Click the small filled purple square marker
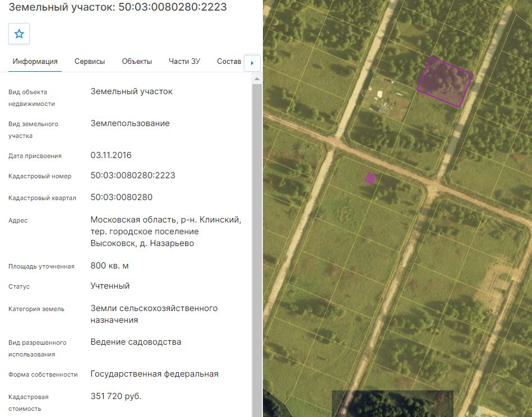532x417 pixels. pyautogui.click(x=370, y=178)
